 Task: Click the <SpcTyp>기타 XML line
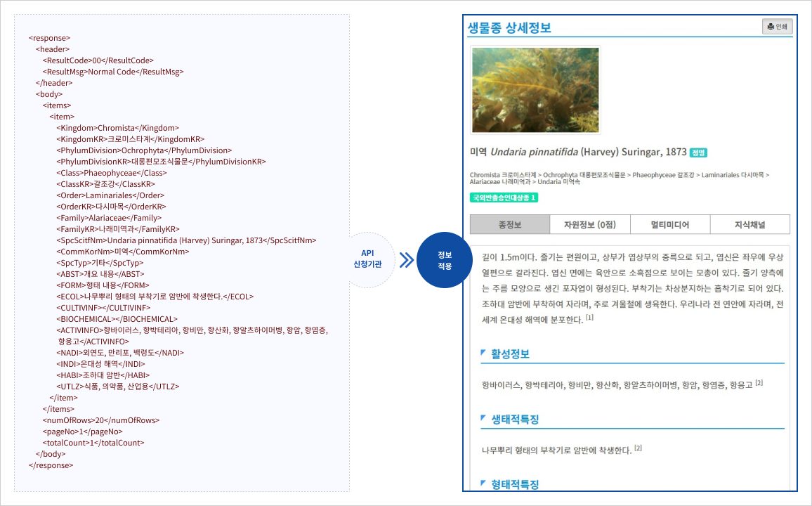[x=100, y=263]
